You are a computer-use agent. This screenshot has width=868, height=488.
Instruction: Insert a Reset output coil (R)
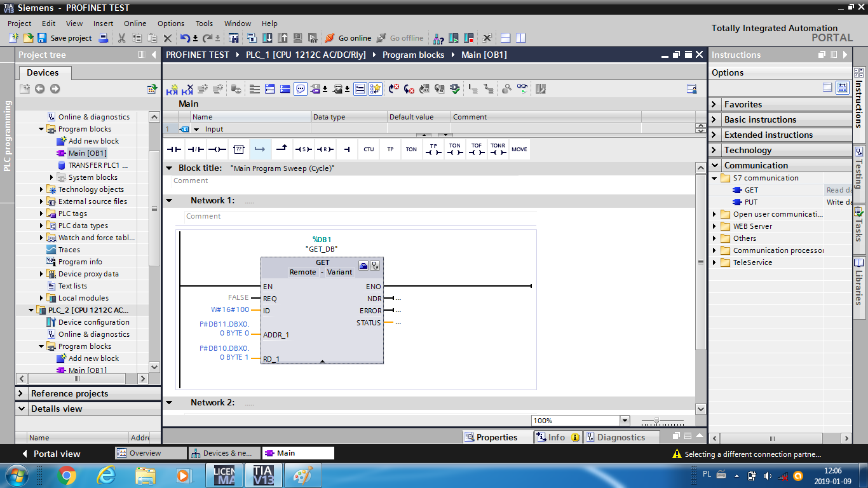click(x=325, y=149)
